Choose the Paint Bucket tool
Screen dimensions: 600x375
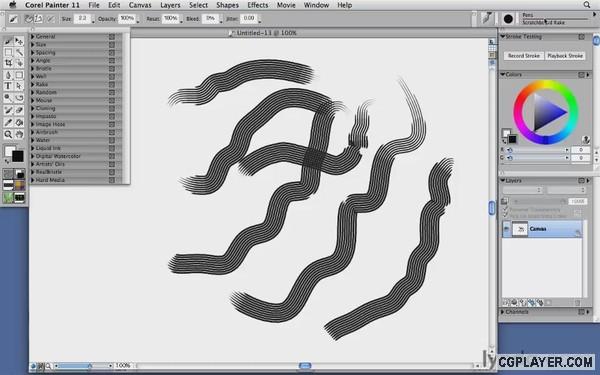pyautogui.click(x=19, y=122)
